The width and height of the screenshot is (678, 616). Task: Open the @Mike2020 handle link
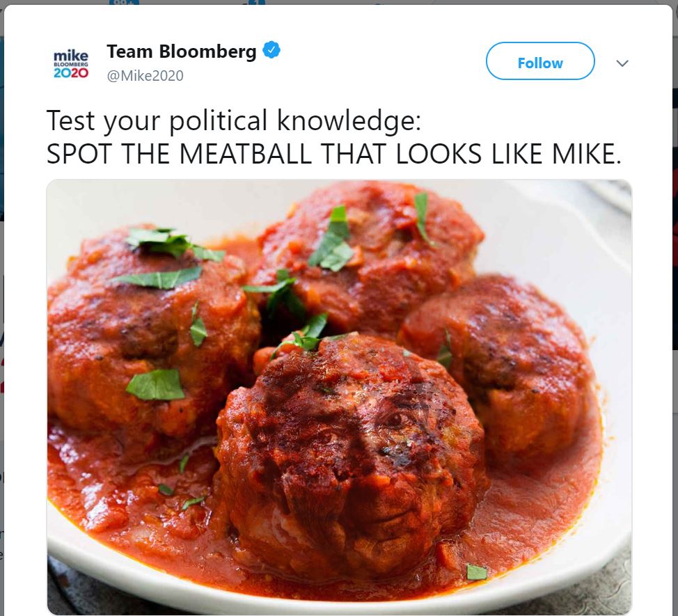click(x=145, y=76)
